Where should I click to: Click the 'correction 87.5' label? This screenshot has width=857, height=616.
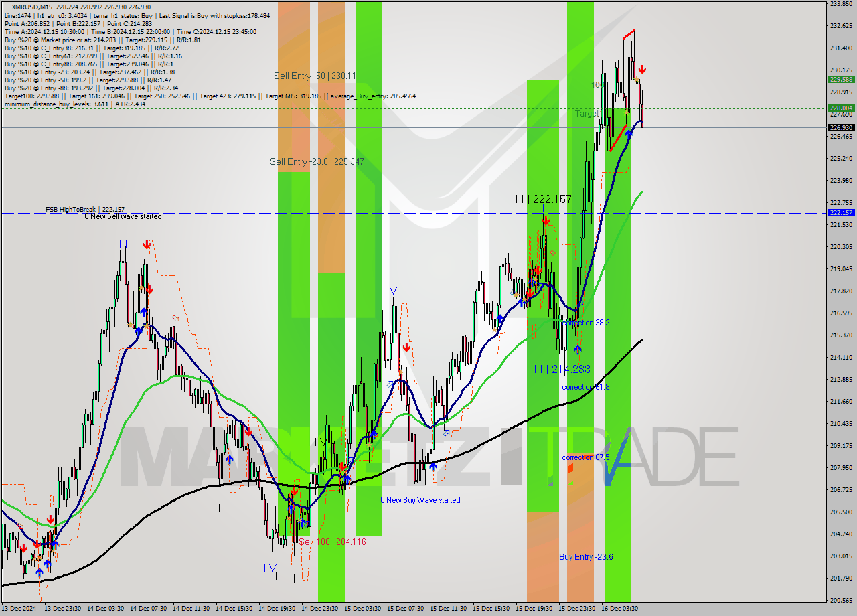(x=586, y=457)
